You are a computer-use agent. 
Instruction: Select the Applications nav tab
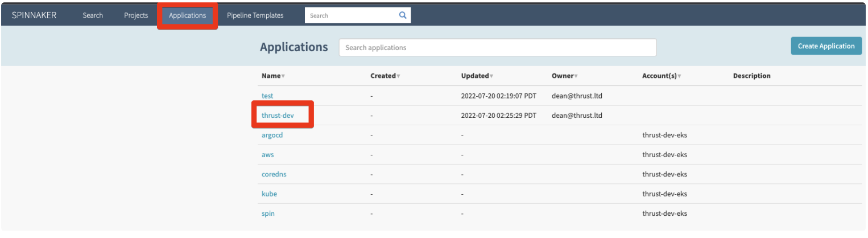pyautogui.click(x=187, y=15)
